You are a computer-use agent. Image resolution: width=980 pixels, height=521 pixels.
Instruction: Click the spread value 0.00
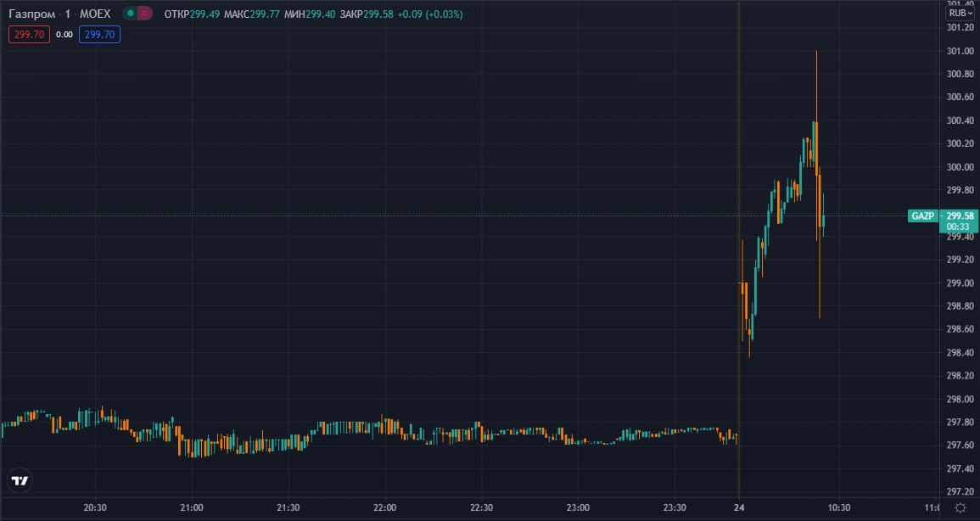pyautogui.click(x=64, y=34)
